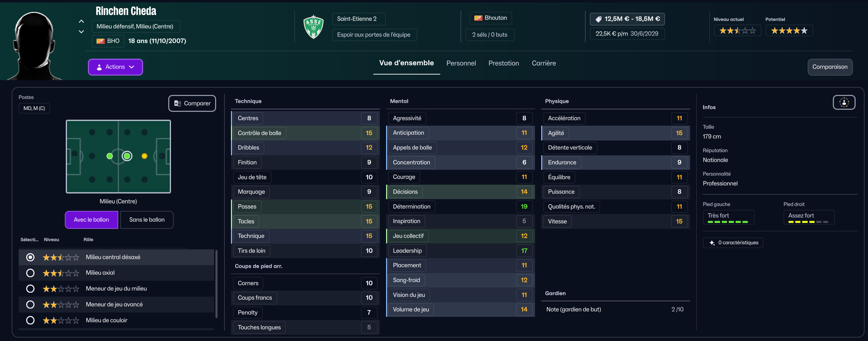Go to next player with down chevron
The width and height of the screenshot is (868, 341).
click(x=81, y=32)
